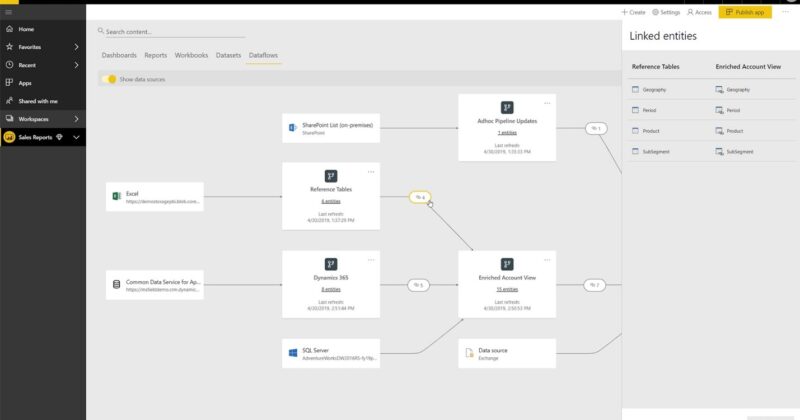Click the Exchange Data source icon
Screen dimensions: 800x420
pyautogui.click(x=469, y=353)
